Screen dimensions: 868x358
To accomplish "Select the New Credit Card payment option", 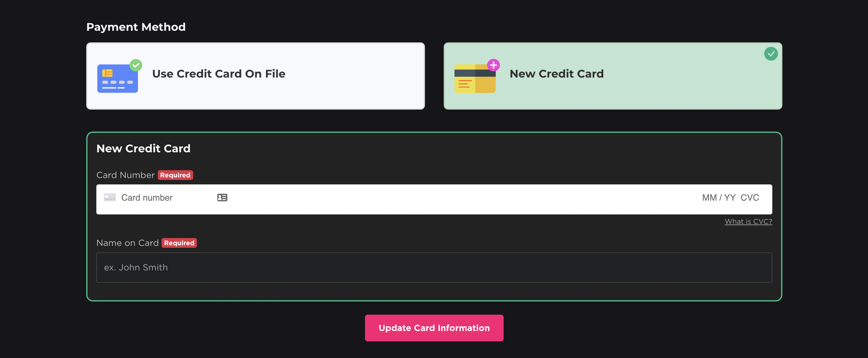I will click(x=613, y=76).
